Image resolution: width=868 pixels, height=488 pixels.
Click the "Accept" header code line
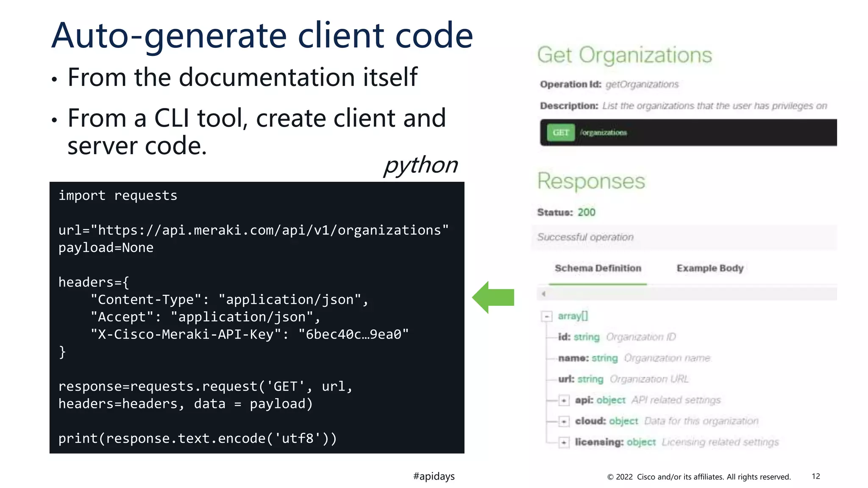tap(206, 317)
